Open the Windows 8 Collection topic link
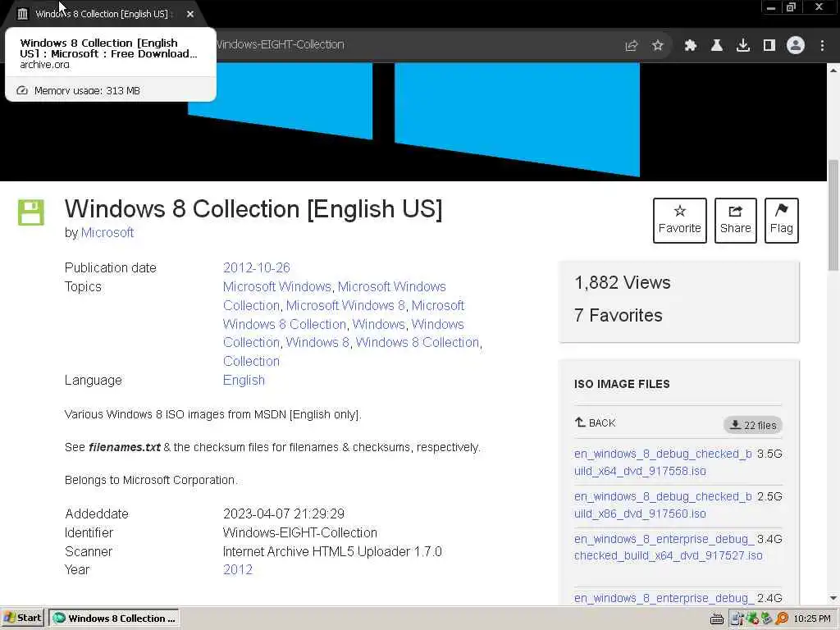Viewport: 840px width, 630px height. click(418, 342)
